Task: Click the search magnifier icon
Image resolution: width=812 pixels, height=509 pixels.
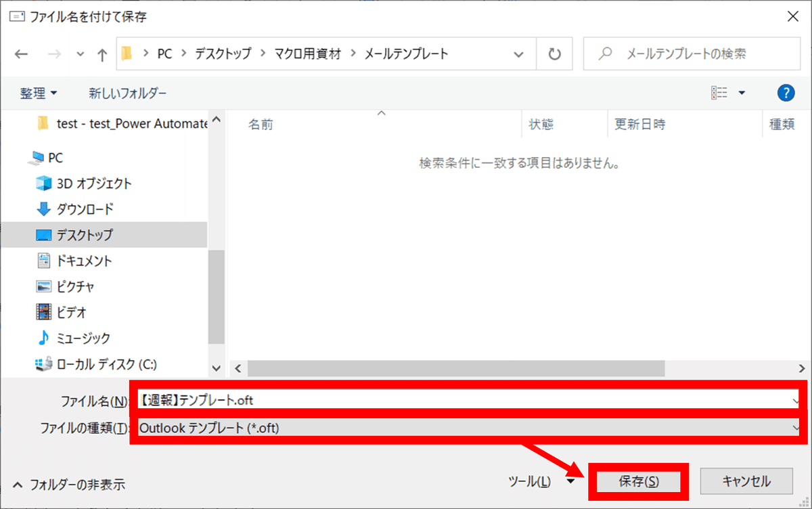Action: pos(606,53)
